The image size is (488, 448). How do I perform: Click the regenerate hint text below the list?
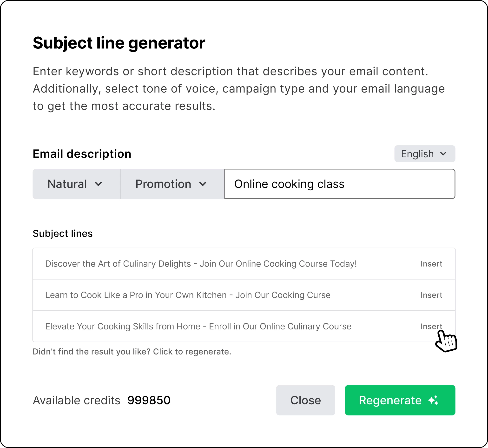click(132, 352)
